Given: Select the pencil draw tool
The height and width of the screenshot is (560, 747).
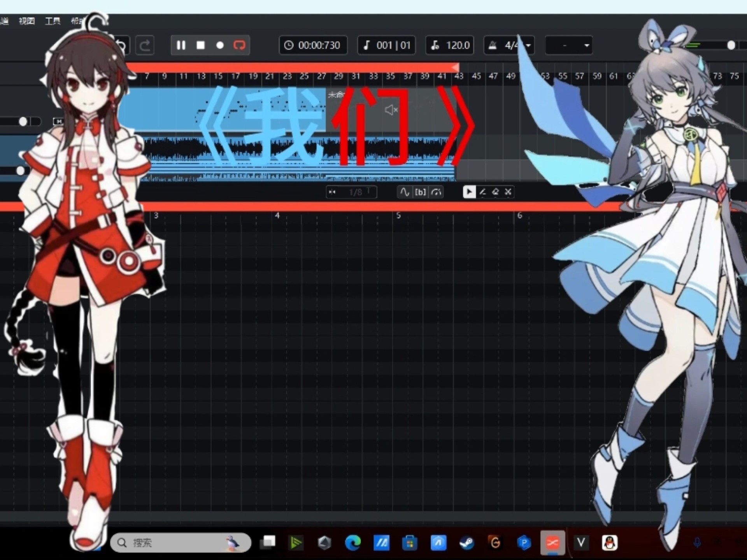Looking at the screenshot, I should click(483, 192).
